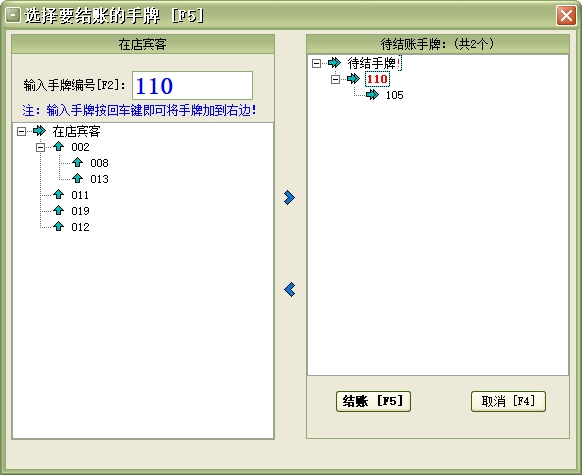Click the up-arrow icon beside 008

(x=78, y=162)
